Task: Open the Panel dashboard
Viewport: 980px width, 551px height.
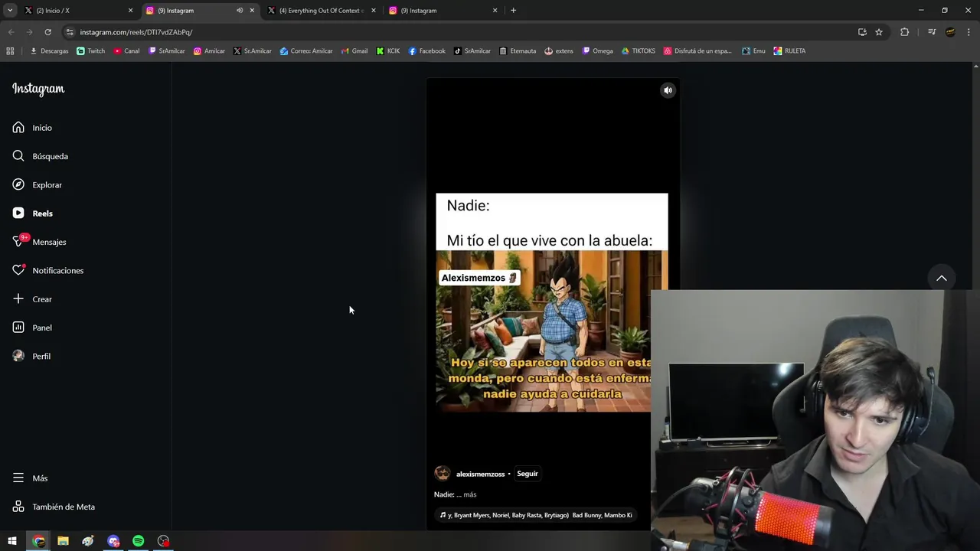Action: (32, 328)
